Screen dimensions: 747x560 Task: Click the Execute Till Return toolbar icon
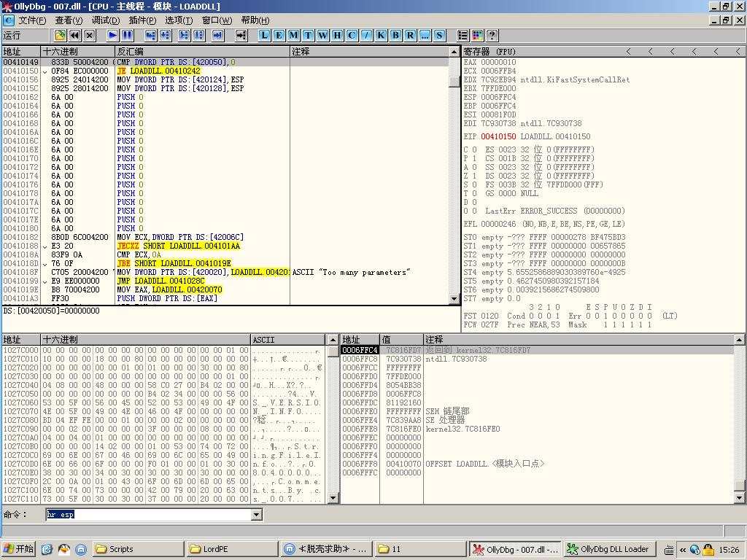(217, 36)
